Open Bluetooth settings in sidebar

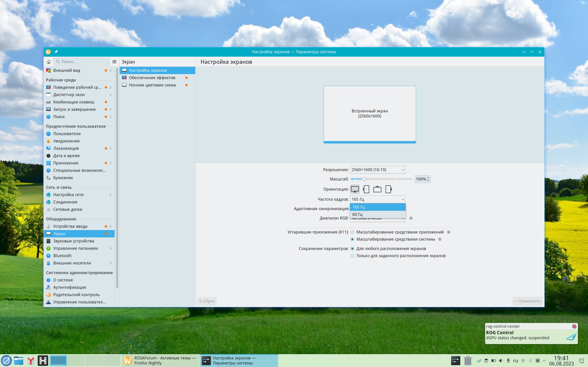point(62,256)
